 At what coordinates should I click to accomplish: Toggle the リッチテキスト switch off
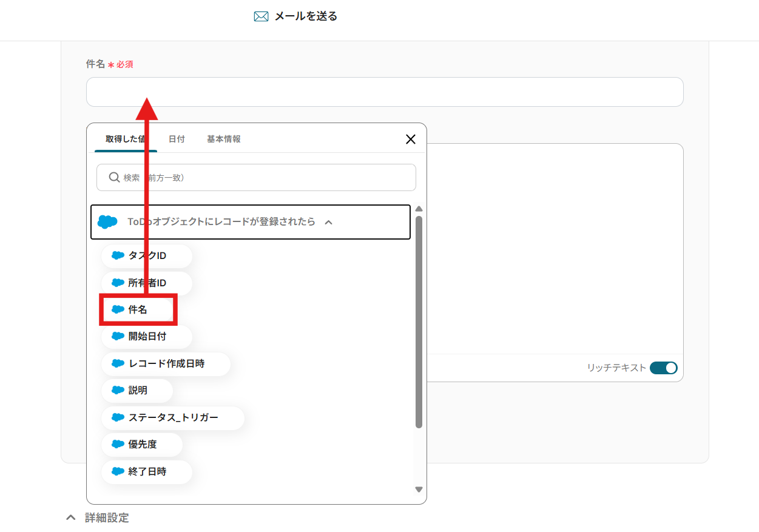tap(663, 368)
